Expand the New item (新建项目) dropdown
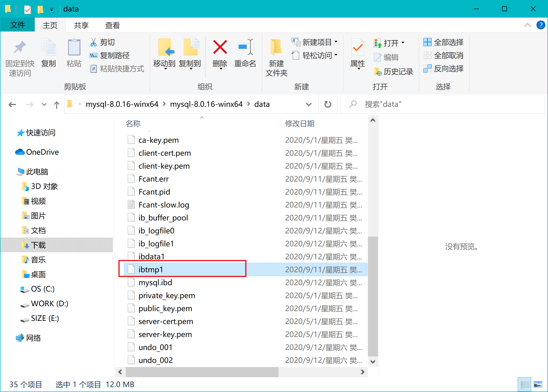Image resolution: width=548 pixels, height=392 pixels. point(336,42)
